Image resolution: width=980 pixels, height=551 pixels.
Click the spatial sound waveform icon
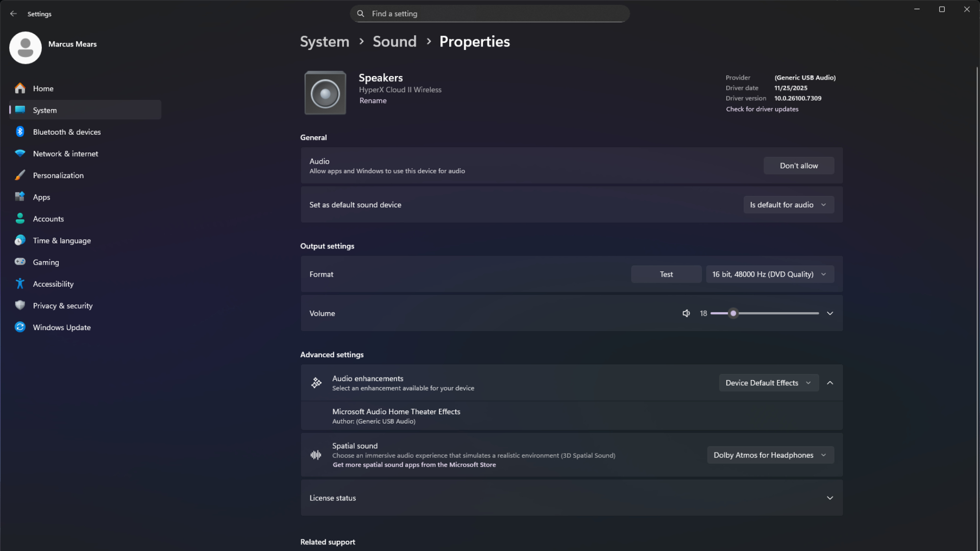(x=315, y=455)
